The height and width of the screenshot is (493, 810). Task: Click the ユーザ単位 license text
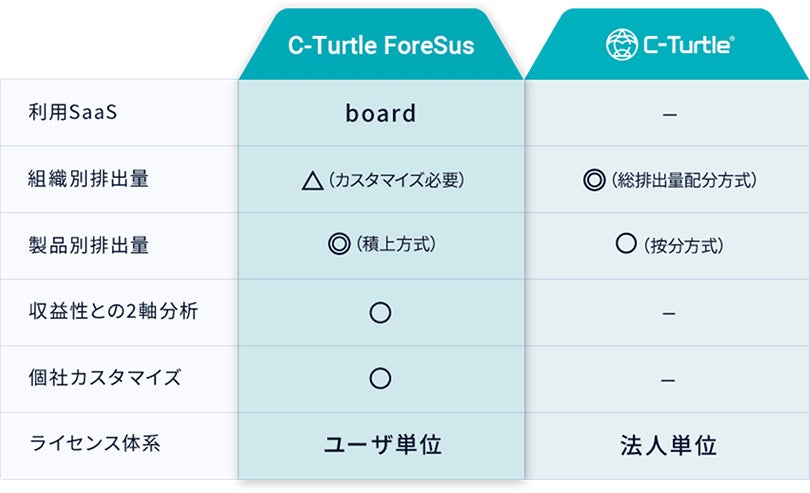[381, 444]
